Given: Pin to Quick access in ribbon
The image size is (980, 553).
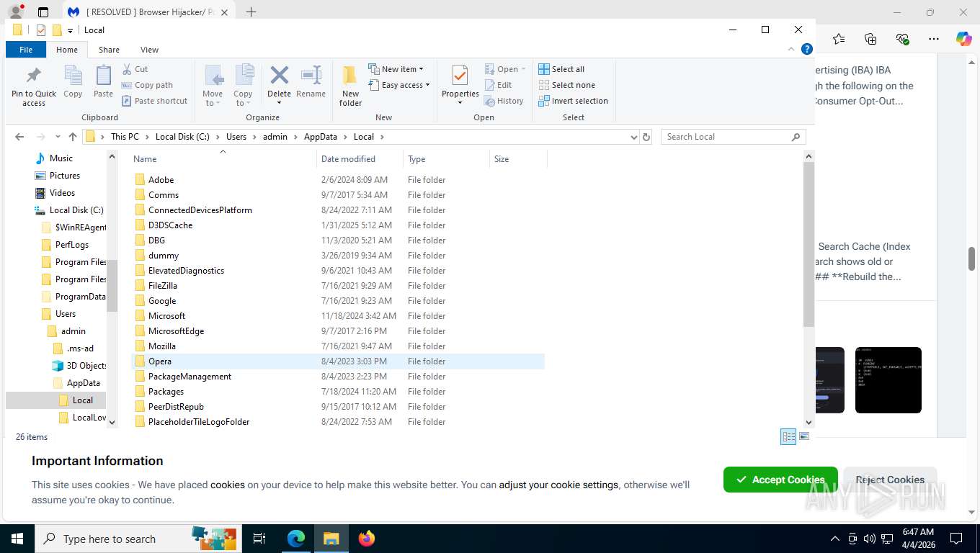Looking at the screenshot, I should click(x=33, y=86).
